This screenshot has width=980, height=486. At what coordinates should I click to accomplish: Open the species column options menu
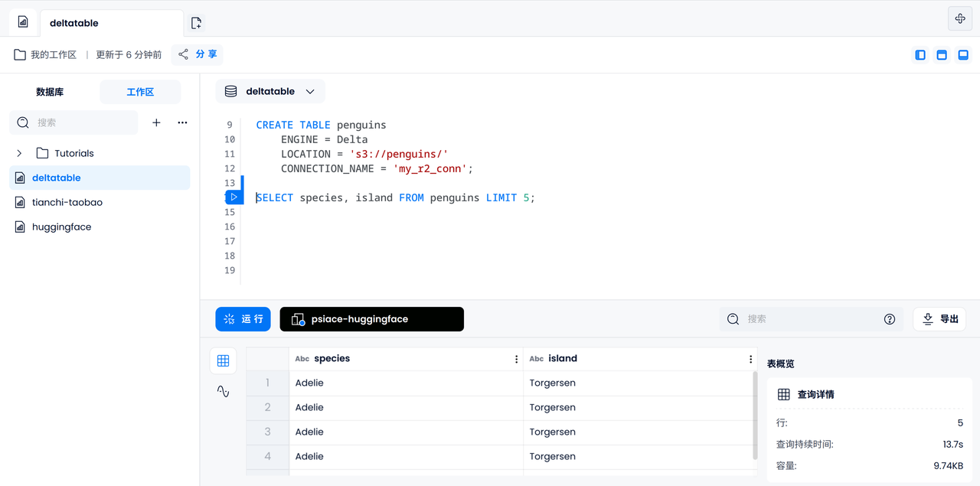[516, 359]
